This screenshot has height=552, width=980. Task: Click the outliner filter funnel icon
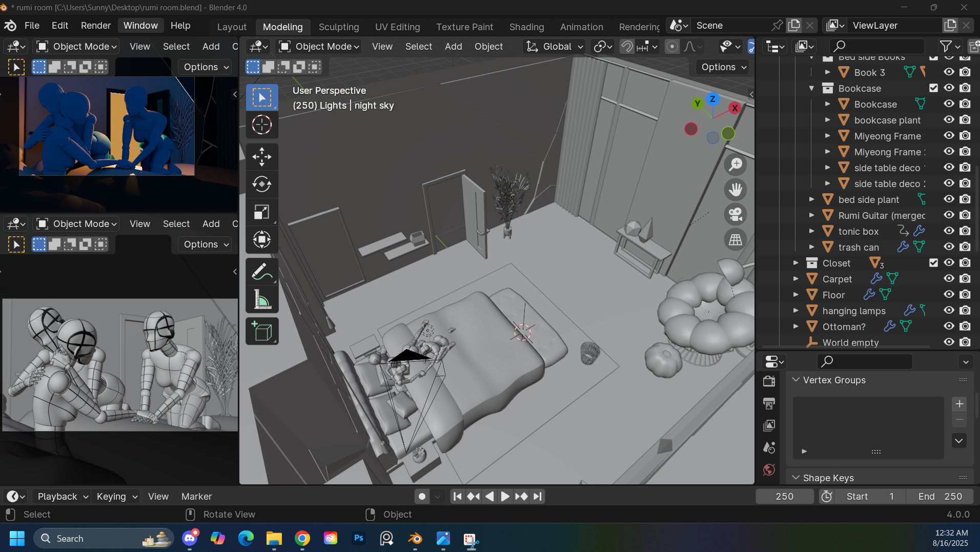pyautogui.click(x=946, y=47)
